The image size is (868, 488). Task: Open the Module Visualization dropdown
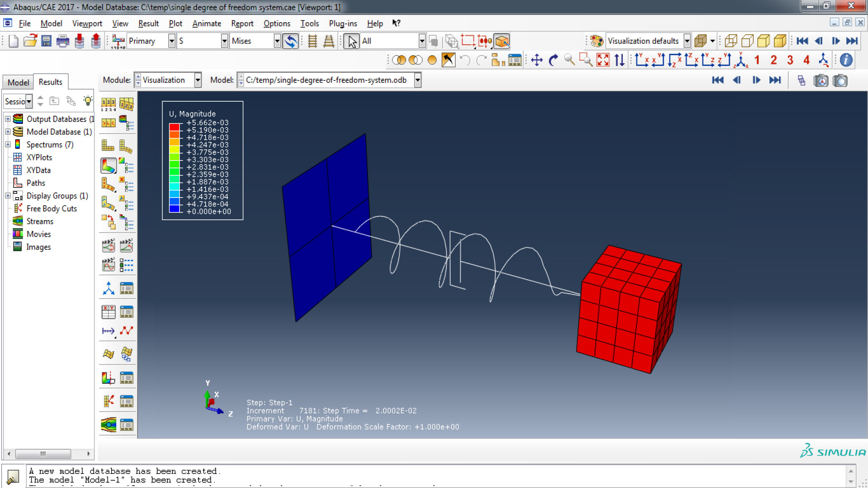coord(198,80)
